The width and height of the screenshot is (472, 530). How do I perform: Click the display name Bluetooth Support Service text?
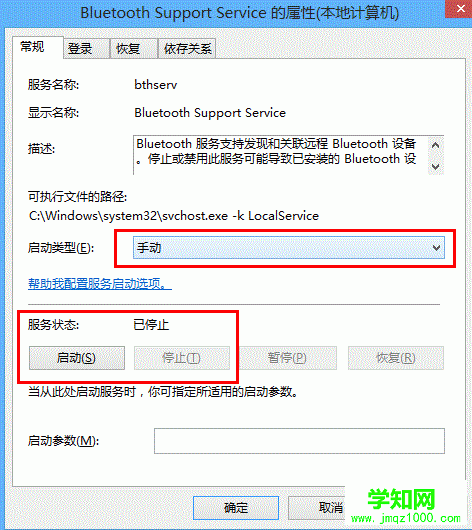(210, 113)
